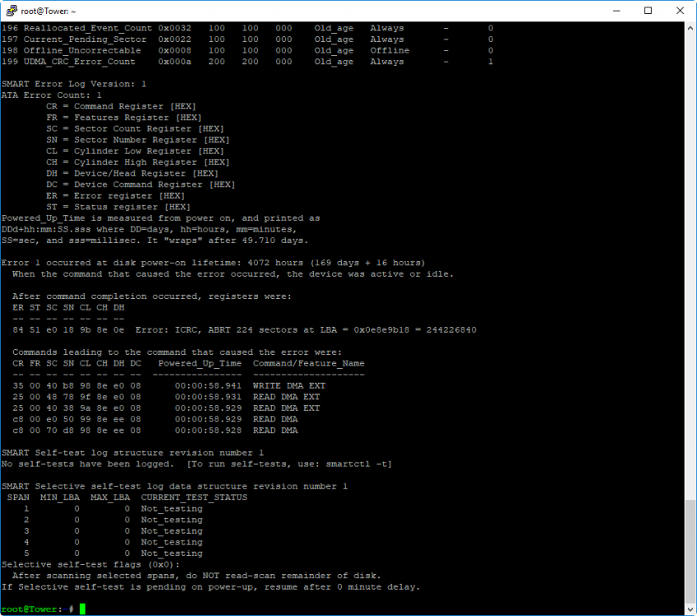
Task: Close the root@Tower terminal window
Action: click(680, 11)
